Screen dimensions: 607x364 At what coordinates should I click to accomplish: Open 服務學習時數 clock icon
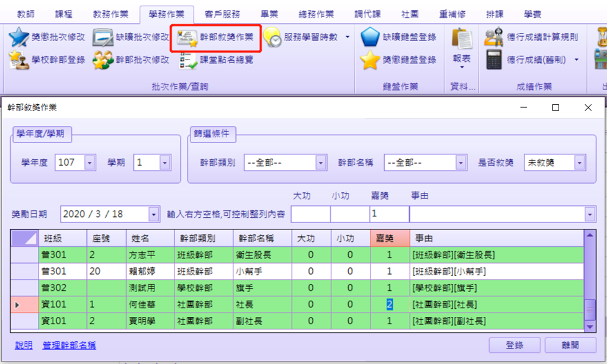tap(272, 37)
